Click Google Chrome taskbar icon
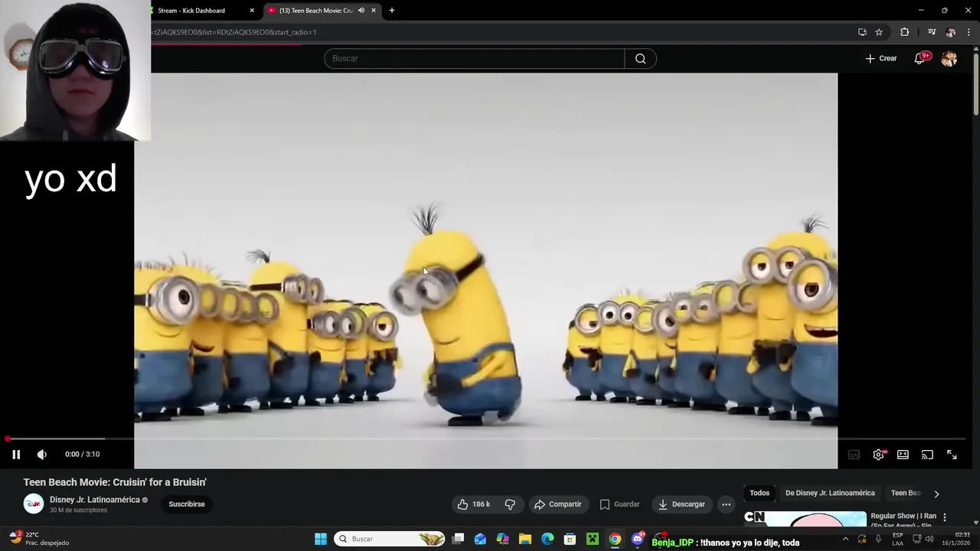 [x=615, y=539]
